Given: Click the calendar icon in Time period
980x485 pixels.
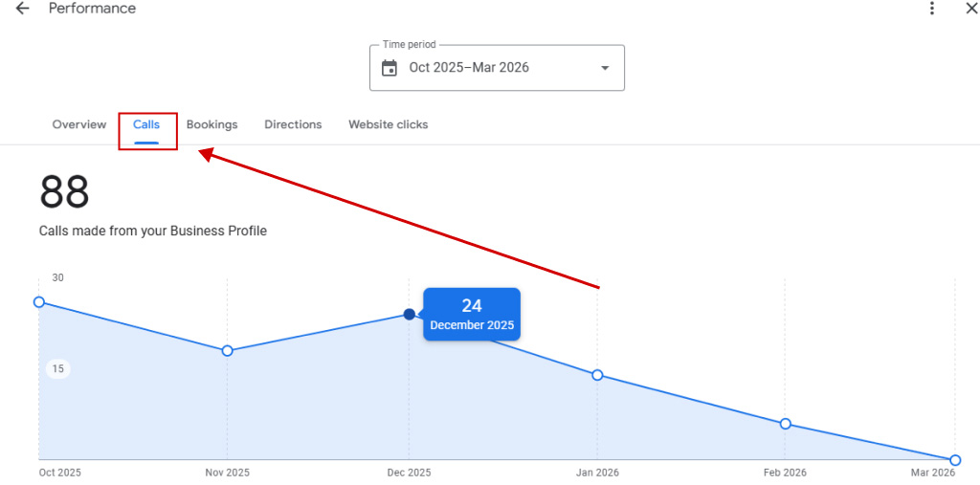Looking at the screenshot, I should [x=390, y=68].
